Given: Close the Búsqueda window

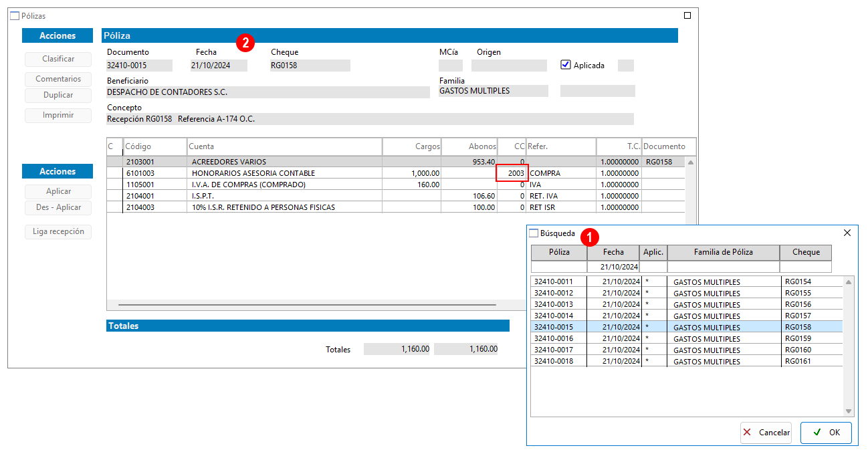Looking at the screenshot, I should (847, 233).
